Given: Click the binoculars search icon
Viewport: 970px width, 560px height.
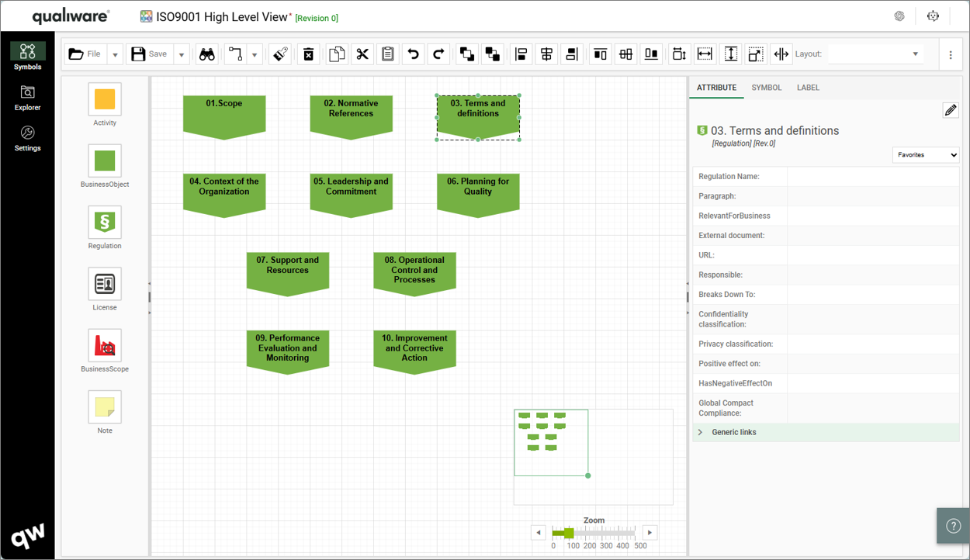Looking at the screenshot, I should click(x=207, y=54).
